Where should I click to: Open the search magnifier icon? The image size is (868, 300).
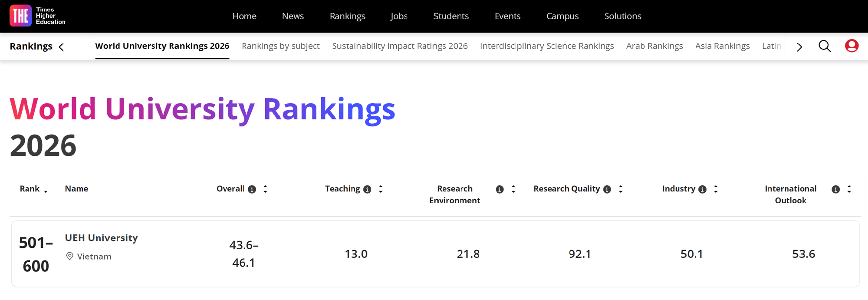825,46
